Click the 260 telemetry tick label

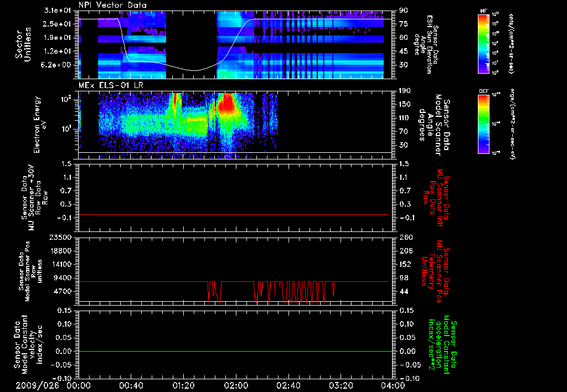pyautogui.click(x=405, y=238)
